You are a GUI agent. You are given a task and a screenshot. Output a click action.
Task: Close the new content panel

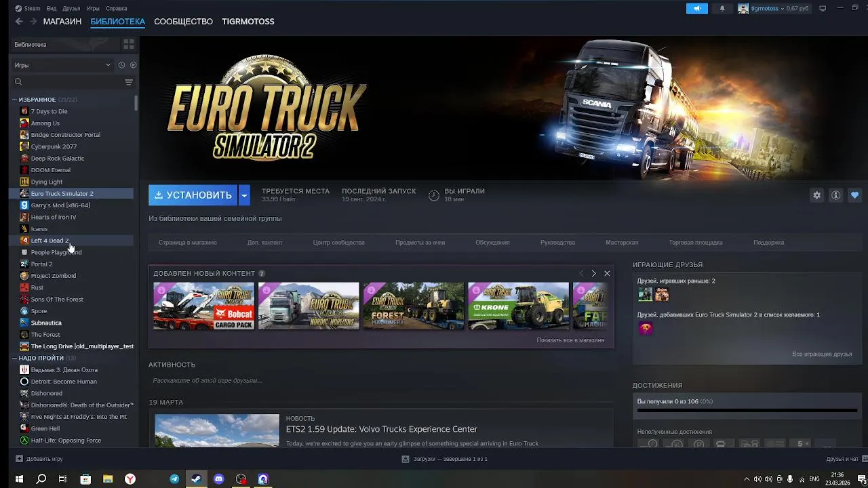coord(607,273)
